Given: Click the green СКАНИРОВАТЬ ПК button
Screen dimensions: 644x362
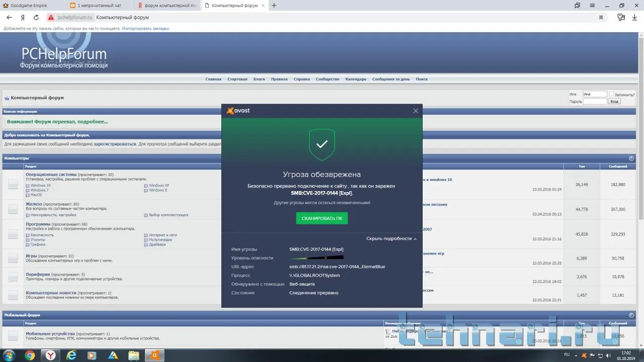Looking at the screenshot, I should point(322,218).
